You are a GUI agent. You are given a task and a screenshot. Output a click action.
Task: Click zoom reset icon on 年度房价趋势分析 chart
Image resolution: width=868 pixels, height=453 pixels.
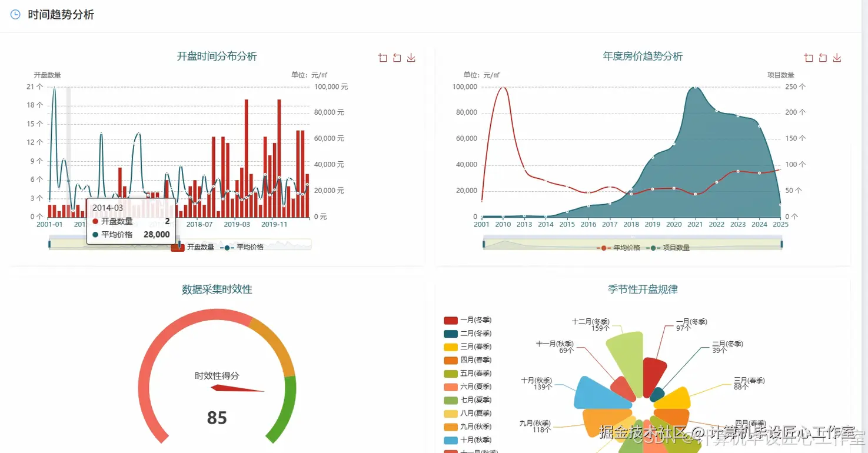tap(823, 58)
